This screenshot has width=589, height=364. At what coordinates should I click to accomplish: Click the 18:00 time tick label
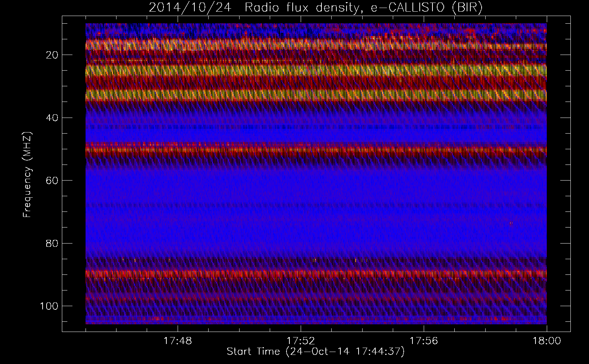547,341
